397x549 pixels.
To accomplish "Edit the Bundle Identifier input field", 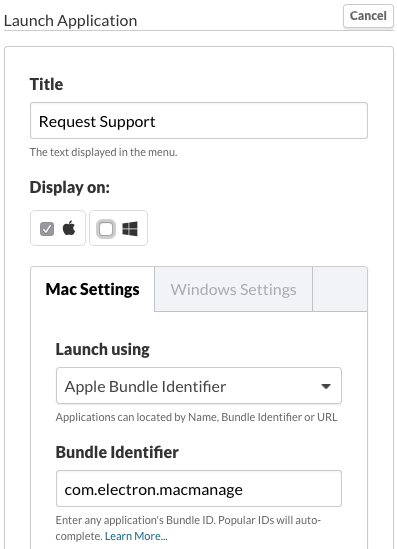I will (198, 489).
